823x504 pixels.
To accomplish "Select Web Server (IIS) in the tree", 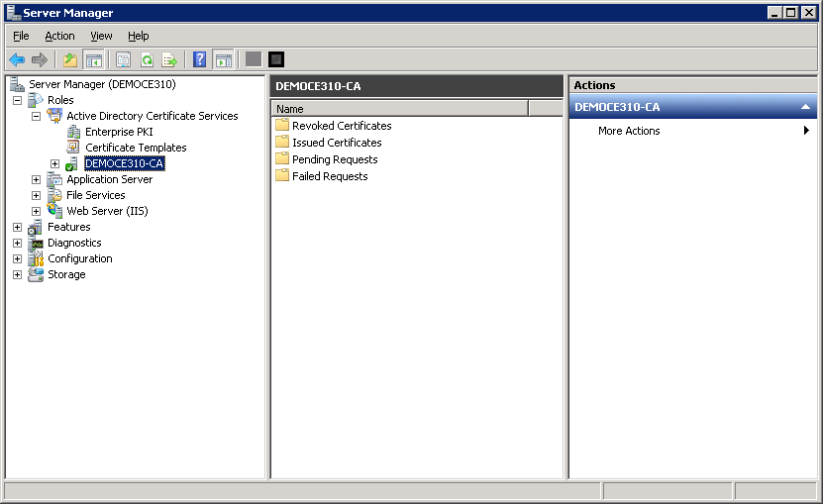I will (x=107, y=211).
